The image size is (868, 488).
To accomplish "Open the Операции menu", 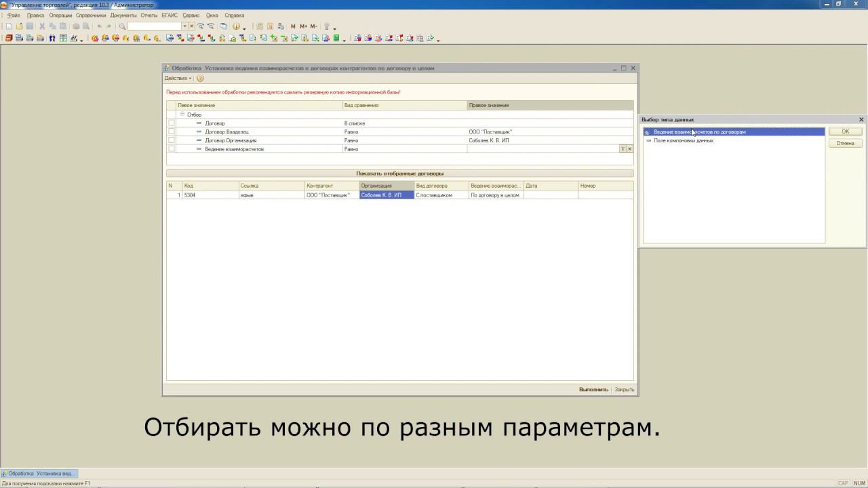I will (60, 15).
